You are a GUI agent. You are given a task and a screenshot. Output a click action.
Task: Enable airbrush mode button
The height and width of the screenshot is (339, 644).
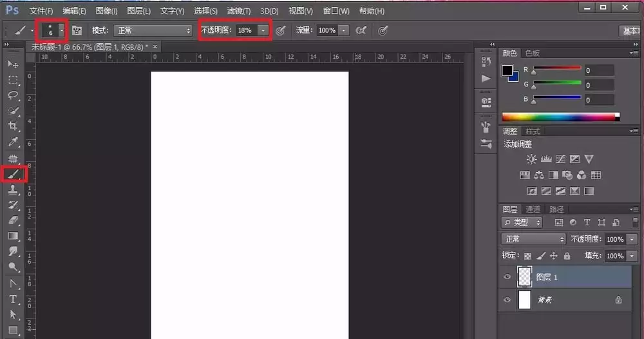pos(361,30)
